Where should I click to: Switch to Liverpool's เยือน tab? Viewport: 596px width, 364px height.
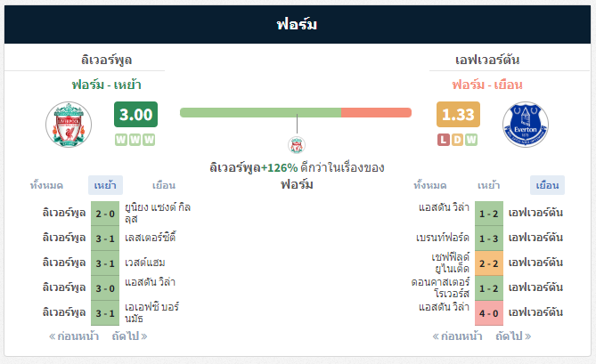[164, 185]
